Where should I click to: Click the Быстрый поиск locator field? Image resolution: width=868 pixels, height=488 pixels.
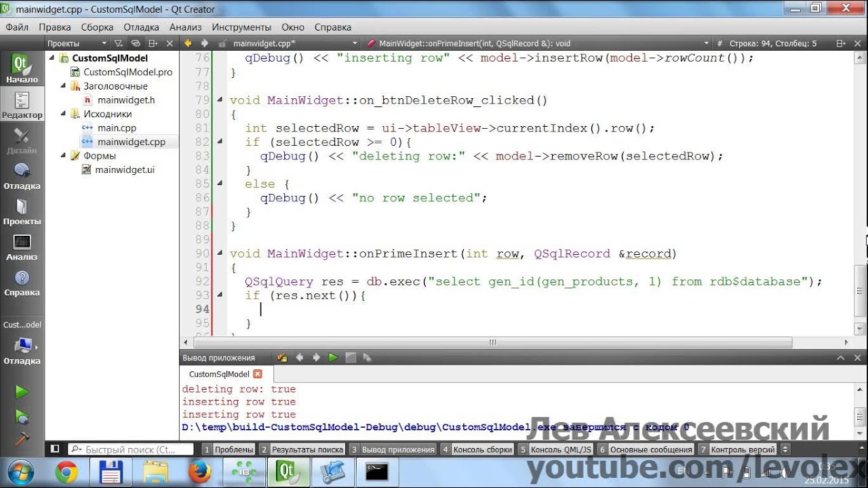(x=131, y=449)
